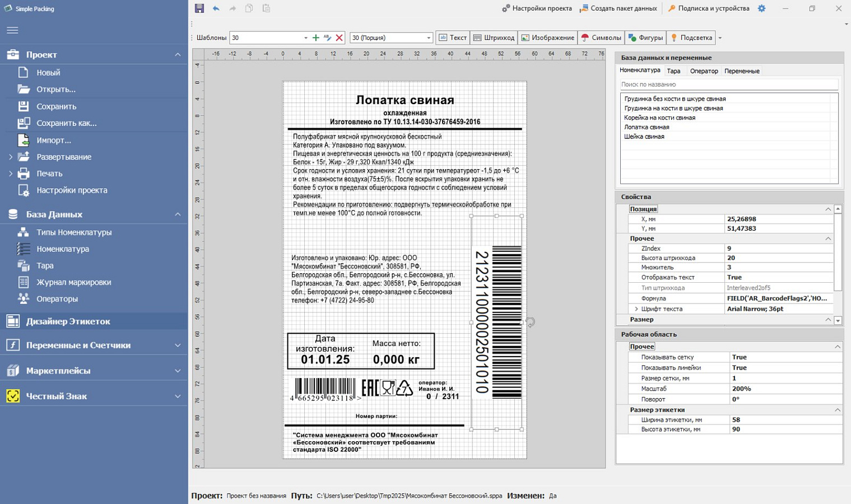Expand the Маркетплейсы section
The height and width of the screenshot is (504, 851).
(x=178, y=371)
